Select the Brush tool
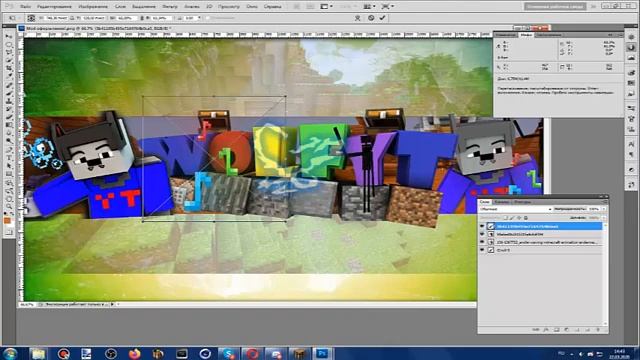The width and height of the screenshot is (640, 360). point(8,93)
